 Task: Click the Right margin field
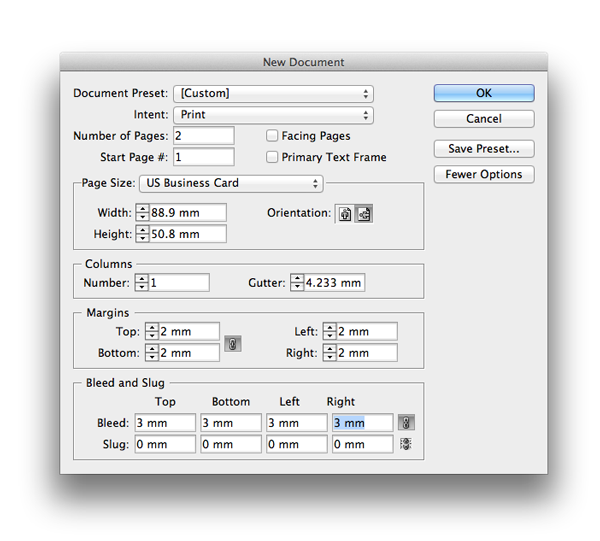[367, 353]
